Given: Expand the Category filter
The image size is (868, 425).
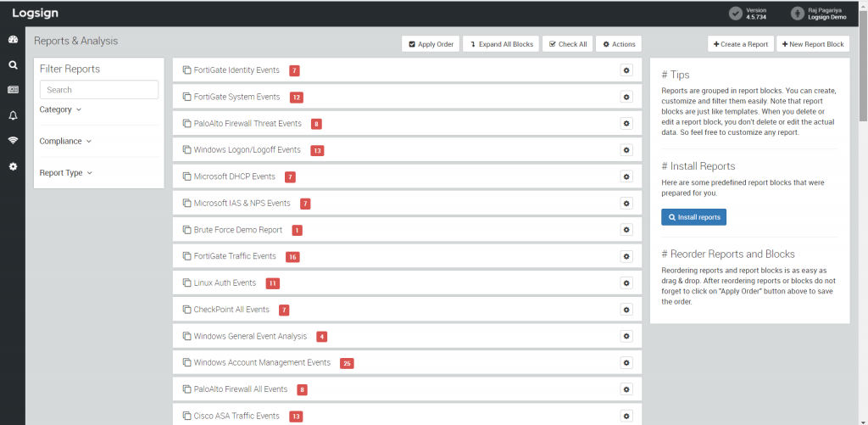Looking at the screenshot, I should pyautogui.click(x=60, y=109).
